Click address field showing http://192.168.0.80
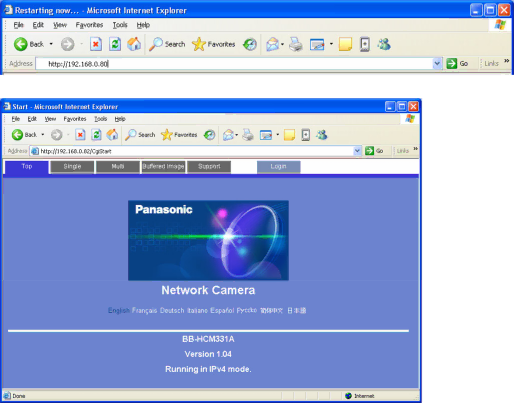The image size is (514, 403). pos(234,64)
